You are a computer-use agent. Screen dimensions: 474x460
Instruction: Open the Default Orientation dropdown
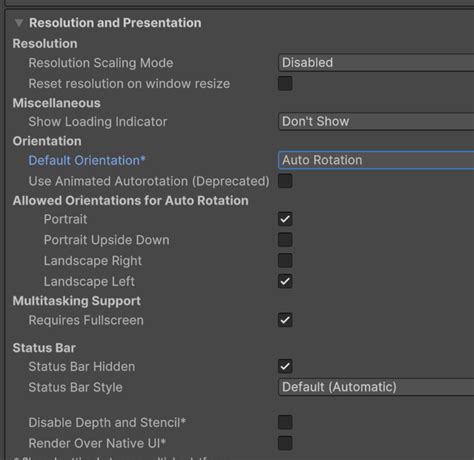[376, 160]
